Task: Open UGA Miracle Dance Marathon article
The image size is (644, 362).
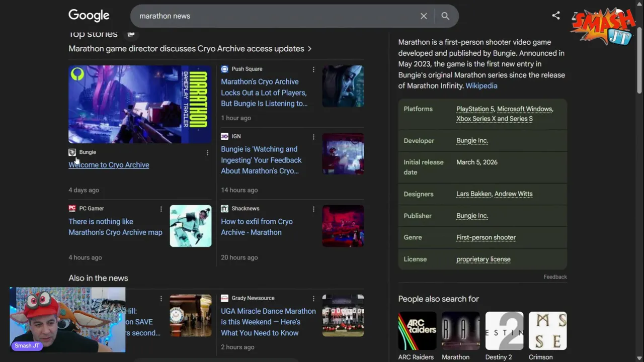Action: coord(268,322)
